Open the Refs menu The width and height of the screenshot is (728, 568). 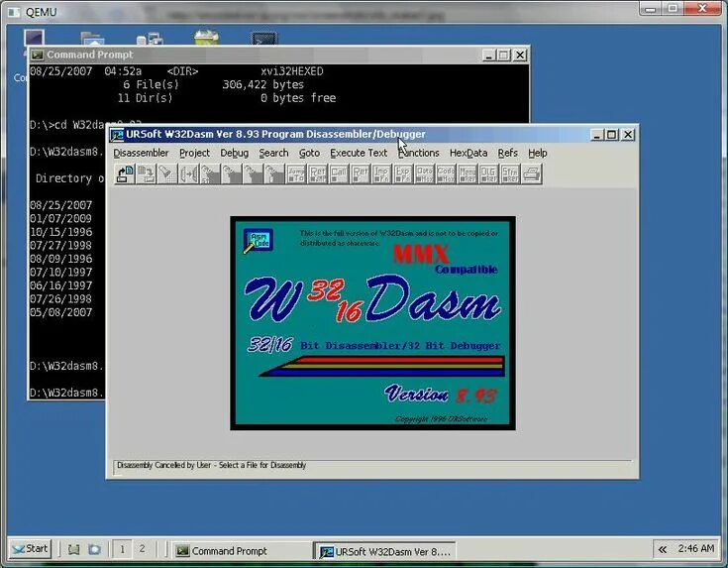(x=507, y=153)
